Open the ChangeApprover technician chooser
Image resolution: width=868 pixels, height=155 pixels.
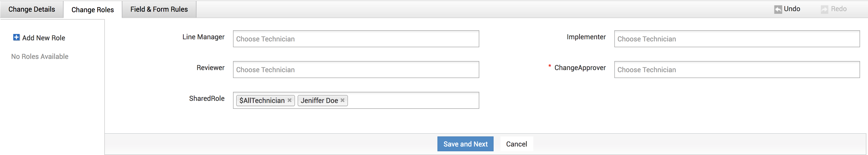[737, 70]
